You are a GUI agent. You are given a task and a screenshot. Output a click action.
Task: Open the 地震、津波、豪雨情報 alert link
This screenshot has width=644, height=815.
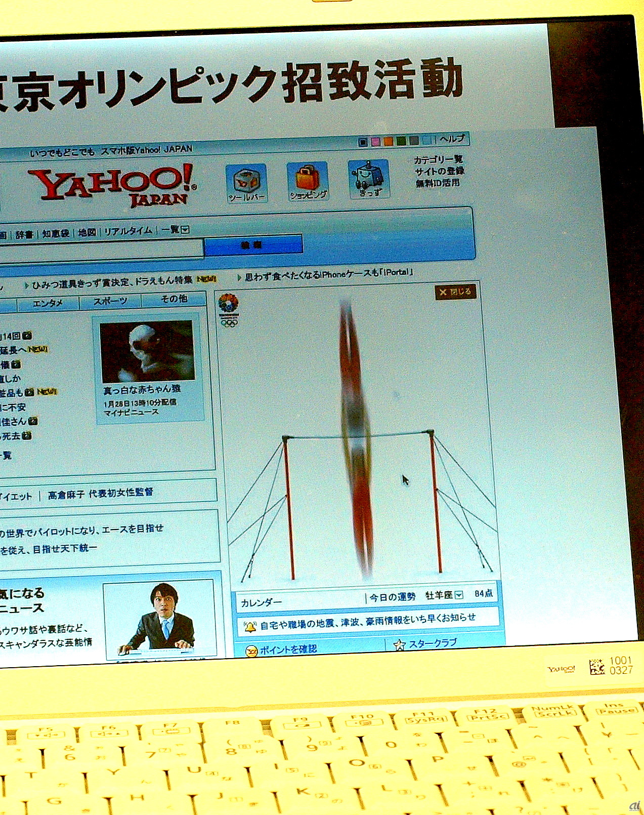coord(368,621)
